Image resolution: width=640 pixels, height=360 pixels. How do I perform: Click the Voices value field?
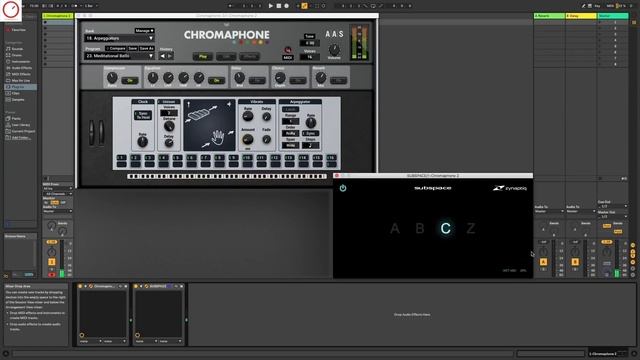pos(310,57)
